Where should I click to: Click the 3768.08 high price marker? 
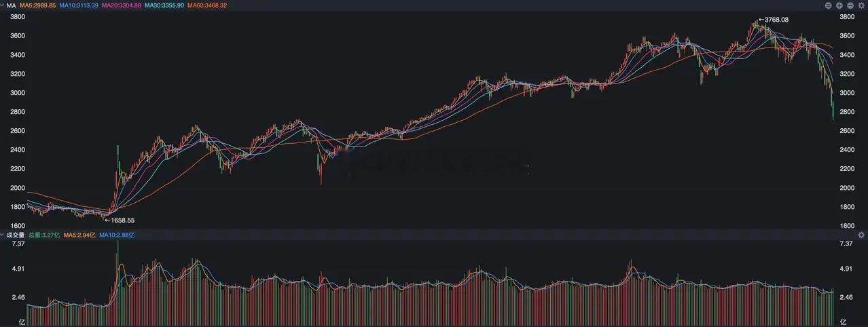point(773,20)
